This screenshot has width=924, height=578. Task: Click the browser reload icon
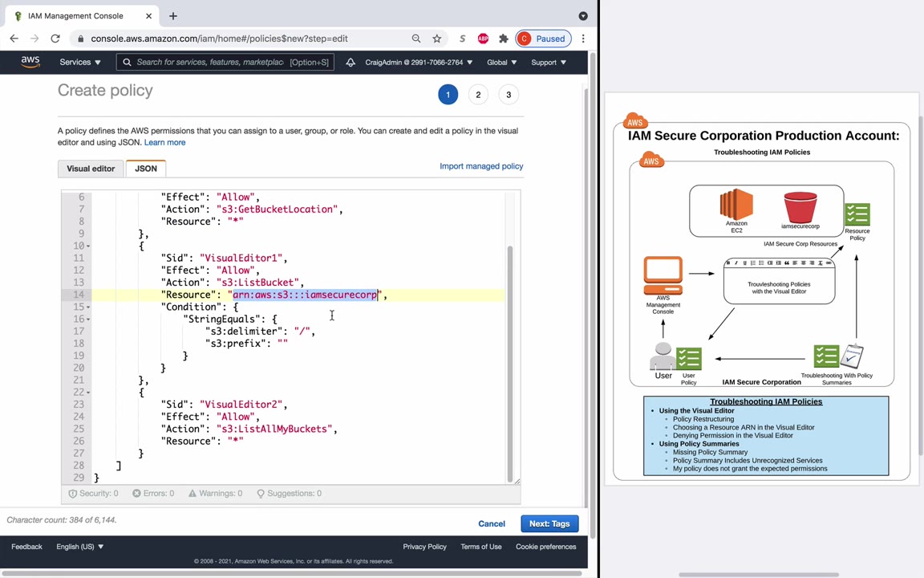[55, 39]
